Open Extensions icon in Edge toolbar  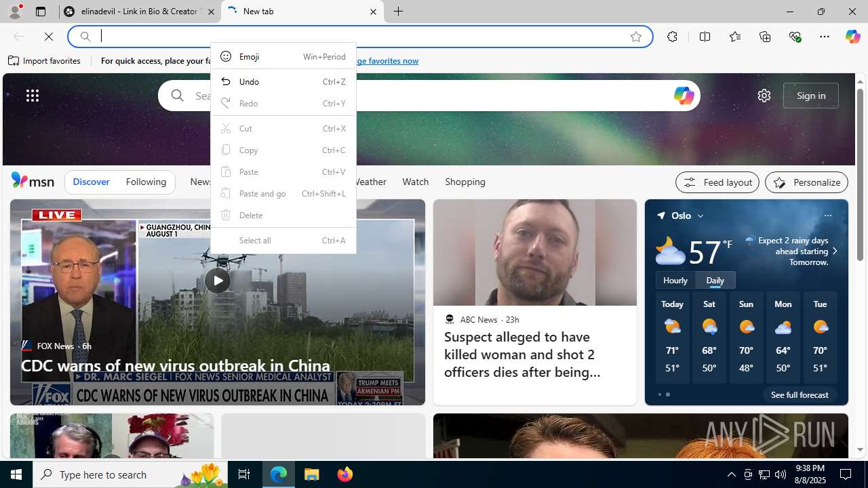pyautogui.click(x=672, y=37)
